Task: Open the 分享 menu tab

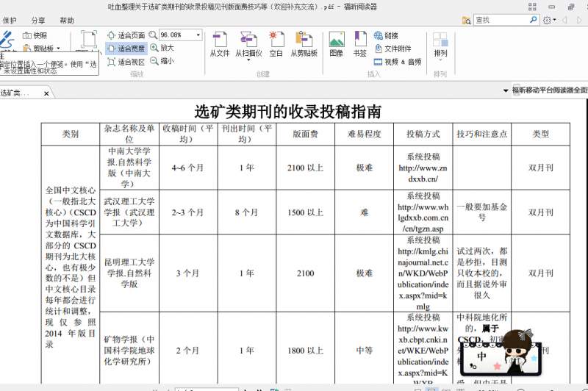Action: point(38,21)
